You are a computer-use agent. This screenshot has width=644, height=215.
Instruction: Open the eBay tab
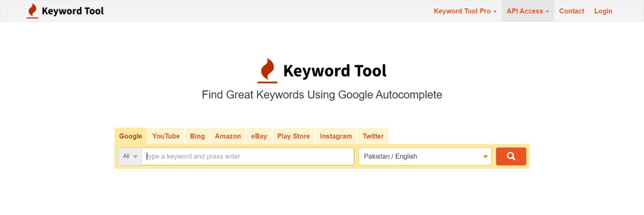(259, 136)
